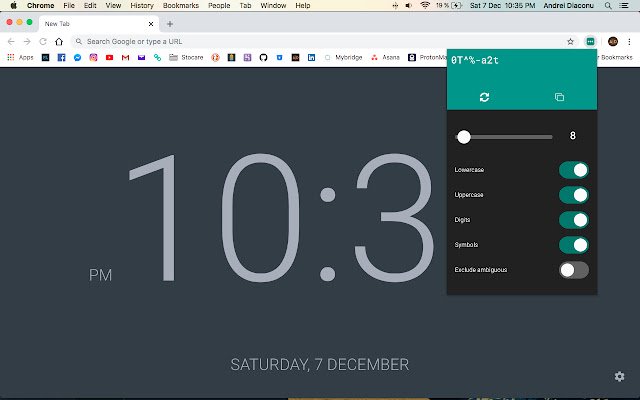Screen dimensions: 640x400
Task: Go to the home page
Action: (x=59, y=41)
